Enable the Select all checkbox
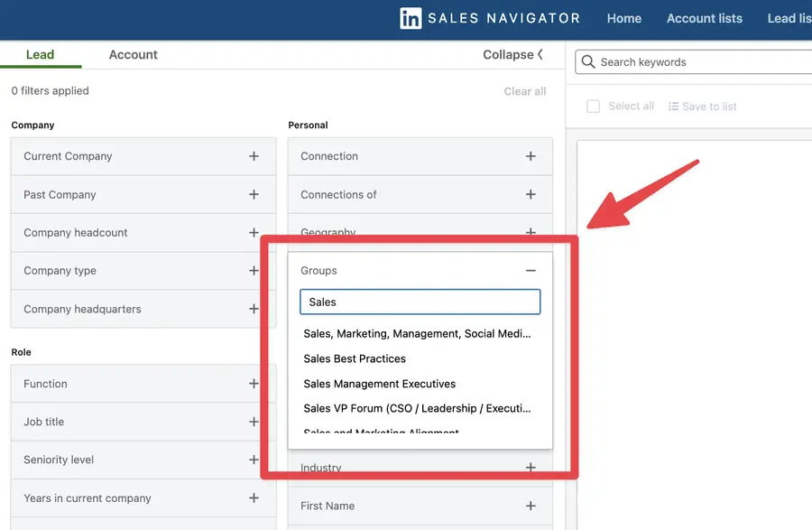This screenshot has width=812, height=530. [x=593, y=106]
